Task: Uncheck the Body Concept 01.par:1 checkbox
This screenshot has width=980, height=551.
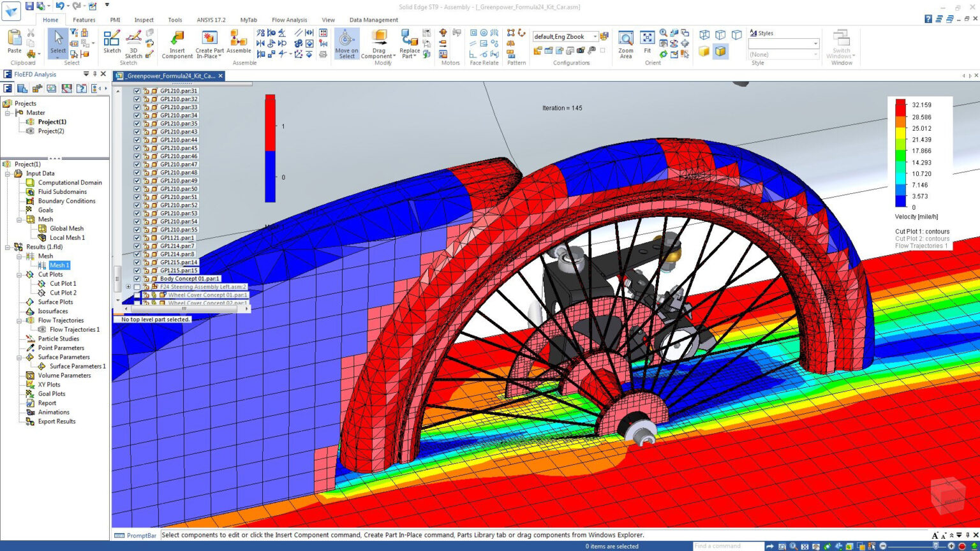Action: click(137, 279)
